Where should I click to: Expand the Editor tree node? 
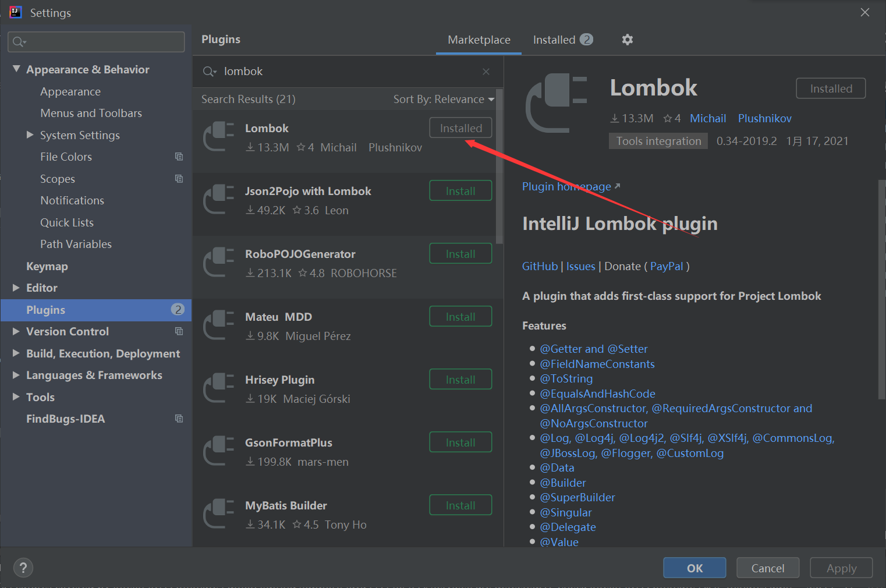click(16, 288)
